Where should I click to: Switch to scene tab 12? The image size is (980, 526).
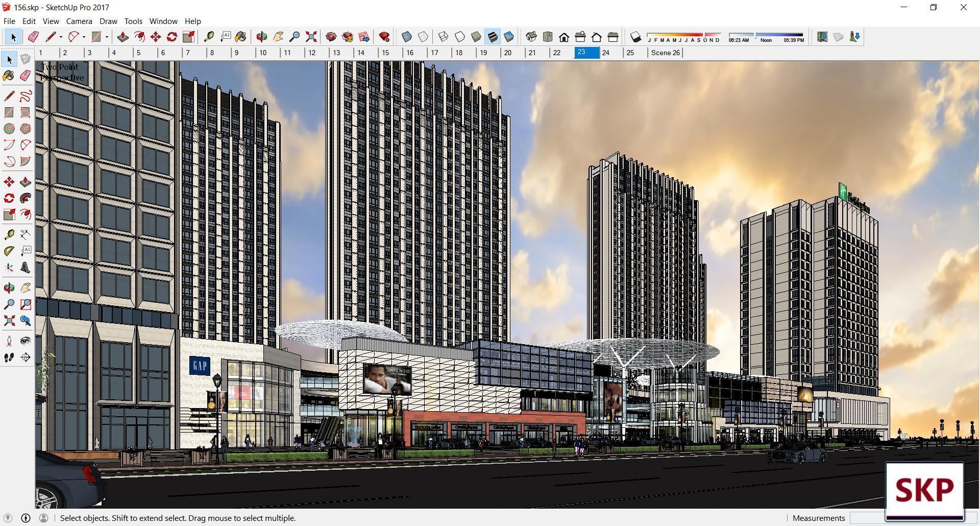click(x=317, y=53)
